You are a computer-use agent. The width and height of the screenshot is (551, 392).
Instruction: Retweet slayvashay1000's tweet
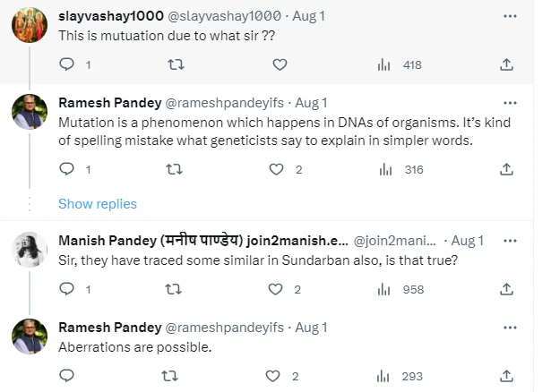[176, 64]
